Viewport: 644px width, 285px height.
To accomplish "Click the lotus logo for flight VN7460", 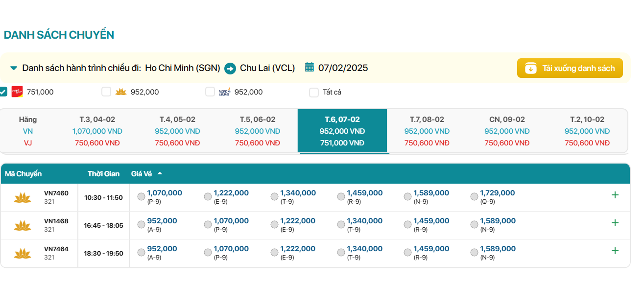I will pos(23,197).
